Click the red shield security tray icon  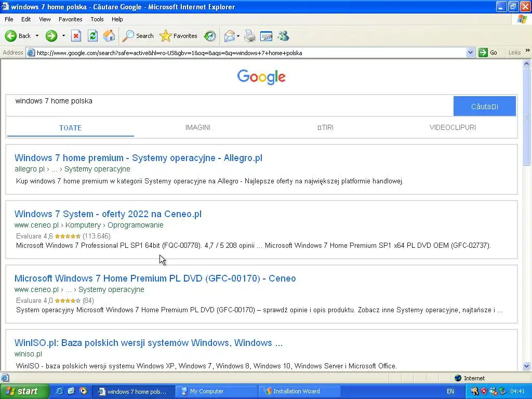(x=484, y=391)
